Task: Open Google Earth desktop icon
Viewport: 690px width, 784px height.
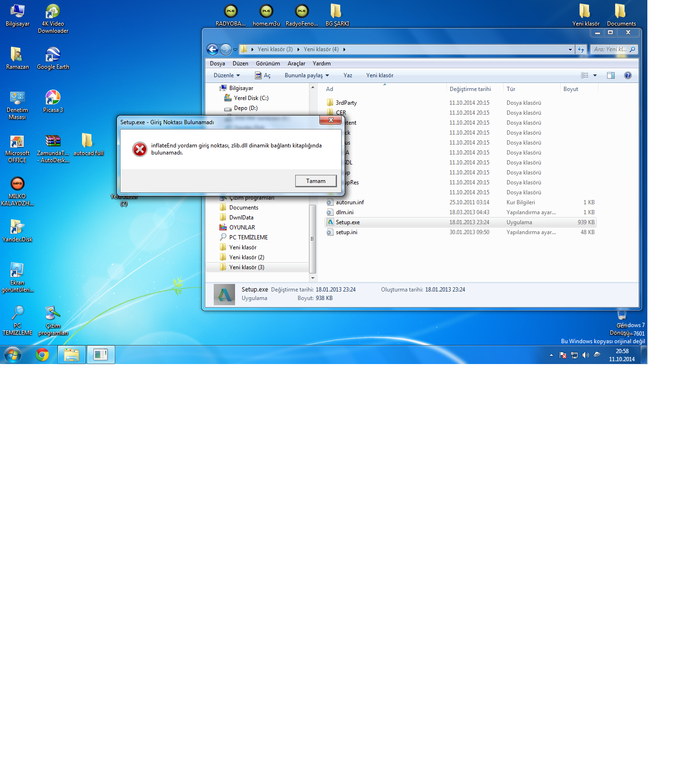Action: tap(53, 56)
